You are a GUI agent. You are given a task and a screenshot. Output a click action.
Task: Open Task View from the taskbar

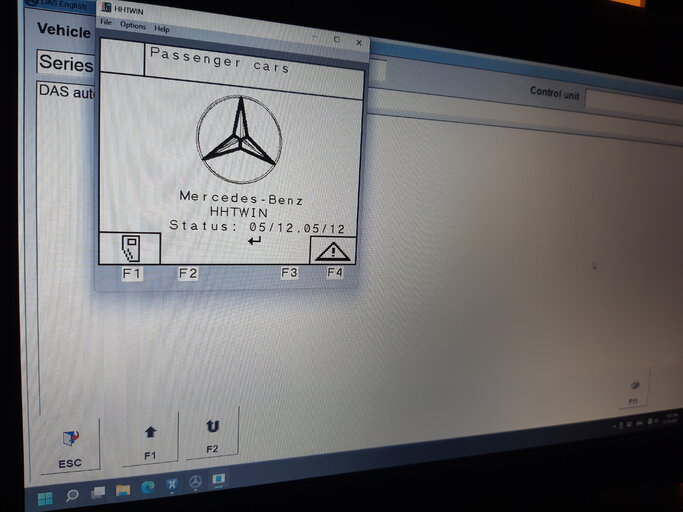tap(98, 492)
